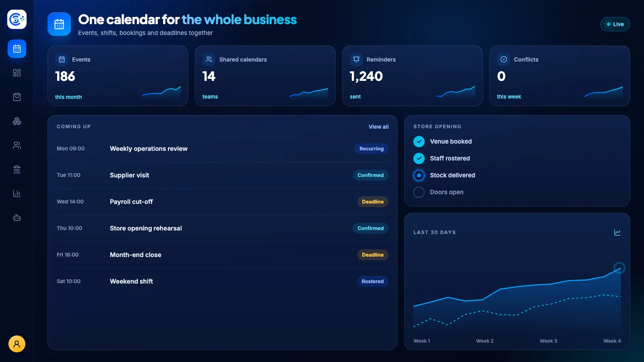Click the Confirmed tag on Supplier visit
Screen dimensions: 644x362
371,175
